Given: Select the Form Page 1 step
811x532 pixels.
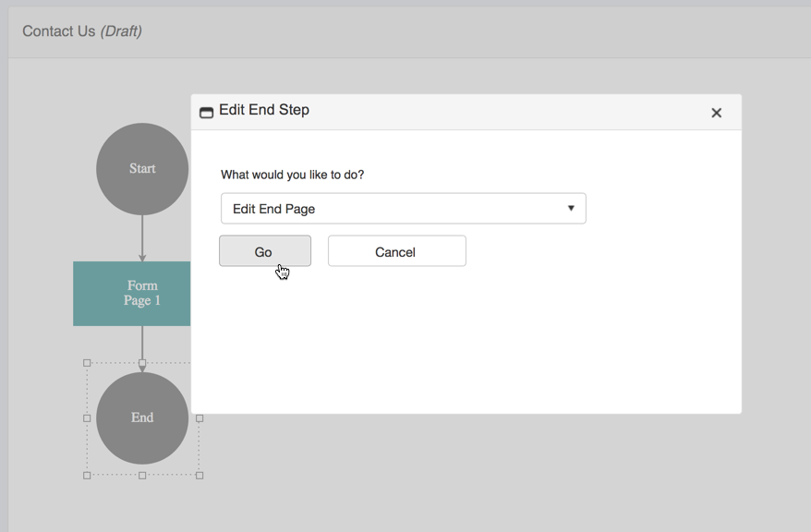Looking at the screenshot, I should pyautogui.click(x=132, y=293).
